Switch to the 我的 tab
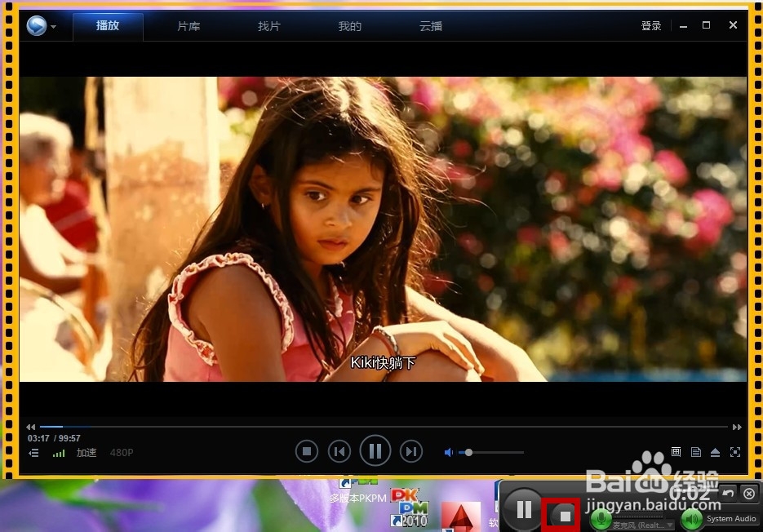Screen dimensions: 763x532 [350, 26]
